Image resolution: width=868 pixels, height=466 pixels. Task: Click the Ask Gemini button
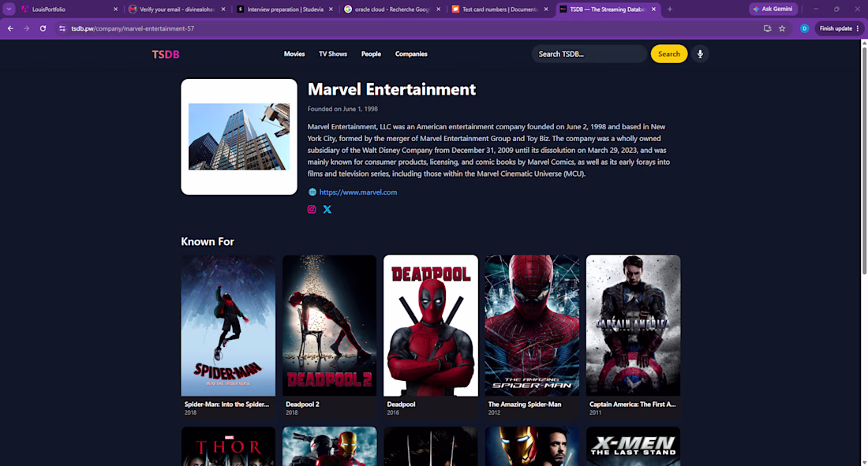(773, 9)
